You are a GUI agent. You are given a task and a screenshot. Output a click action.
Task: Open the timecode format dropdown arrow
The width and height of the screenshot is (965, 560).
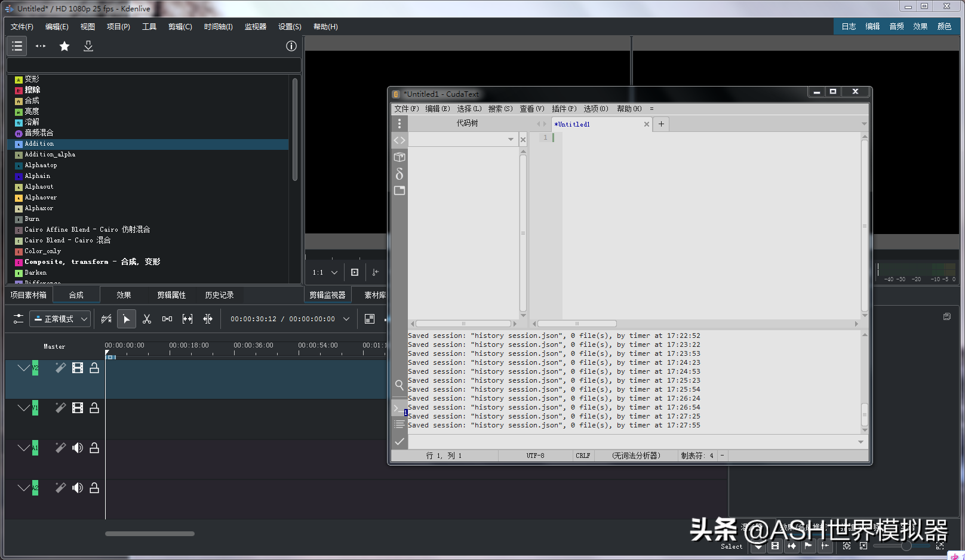click(x=346, y=319)
